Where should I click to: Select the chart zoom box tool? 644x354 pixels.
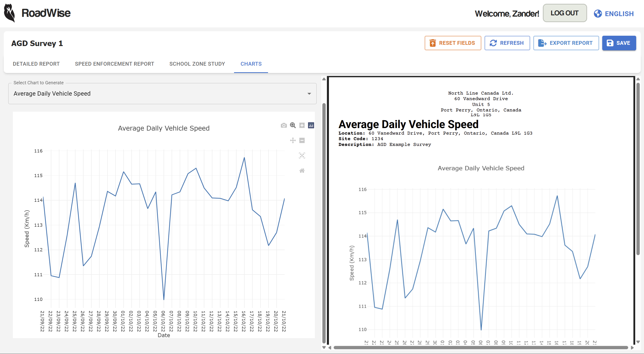point(293,125)
